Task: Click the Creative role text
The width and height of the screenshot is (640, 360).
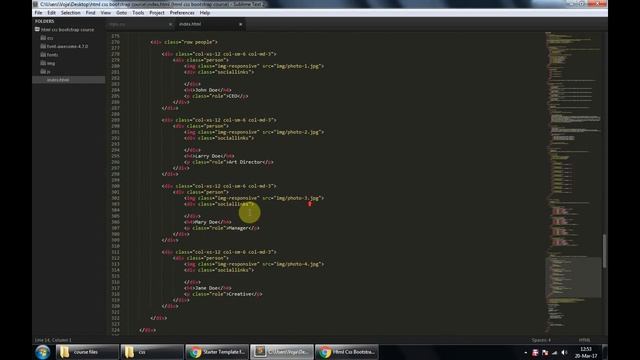Action: [x=240, y=294]
